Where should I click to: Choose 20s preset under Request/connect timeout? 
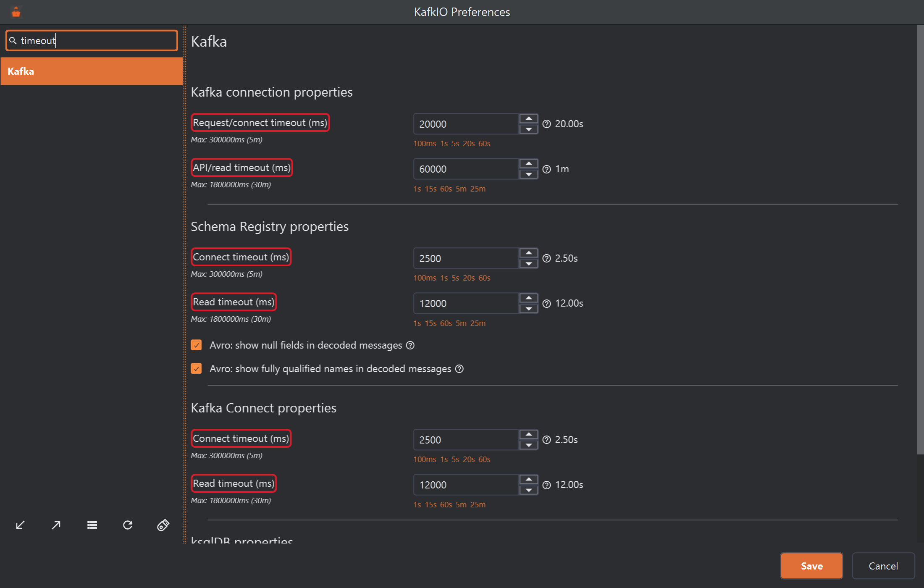(469, 144)
